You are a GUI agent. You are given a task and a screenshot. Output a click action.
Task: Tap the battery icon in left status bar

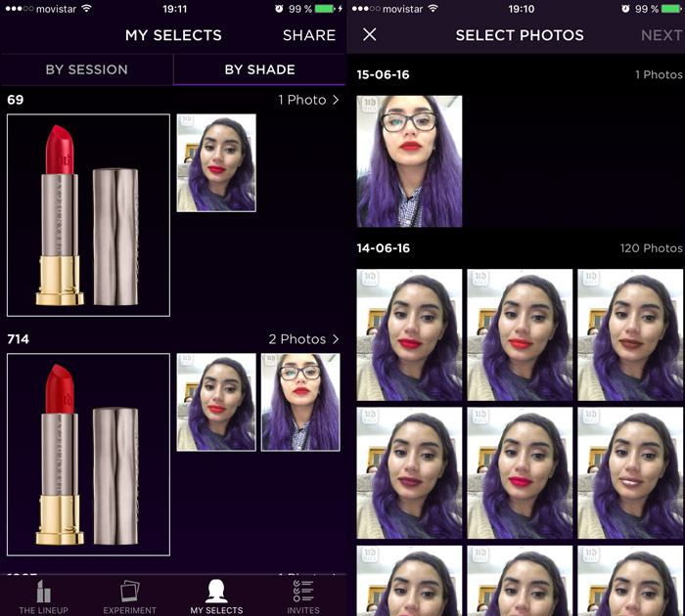324,9
